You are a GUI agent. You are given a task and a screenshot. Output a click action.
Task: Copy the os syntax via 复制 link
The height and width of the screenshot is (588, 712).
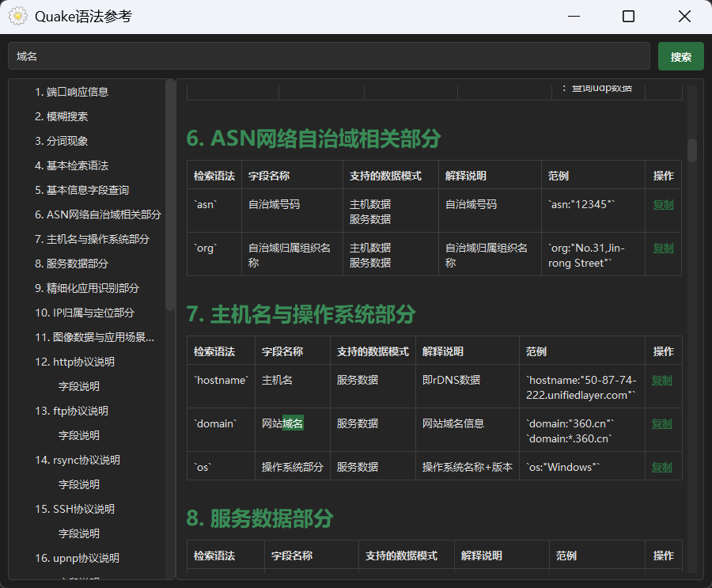pyautogui.click(x=661, y=467)
